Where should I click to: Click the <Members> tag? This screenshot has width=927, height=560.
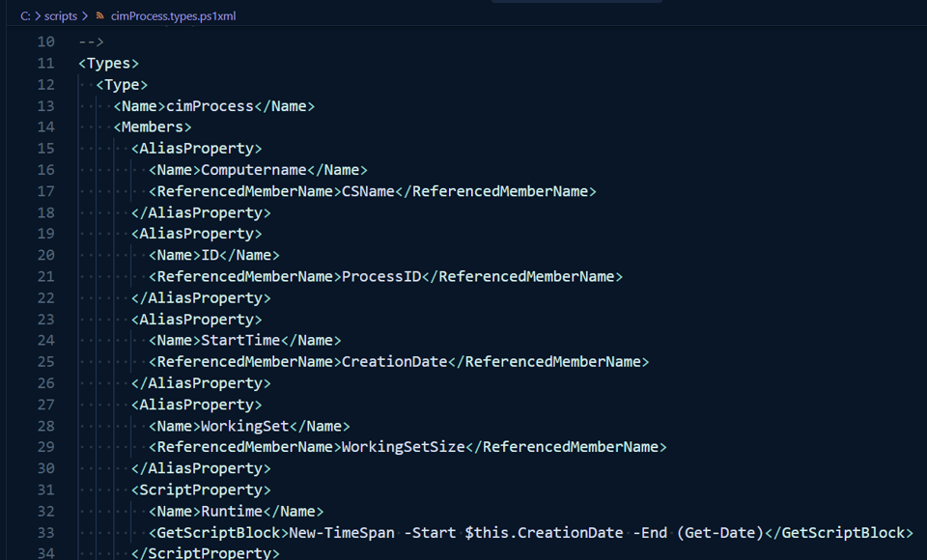click(153, 127)
